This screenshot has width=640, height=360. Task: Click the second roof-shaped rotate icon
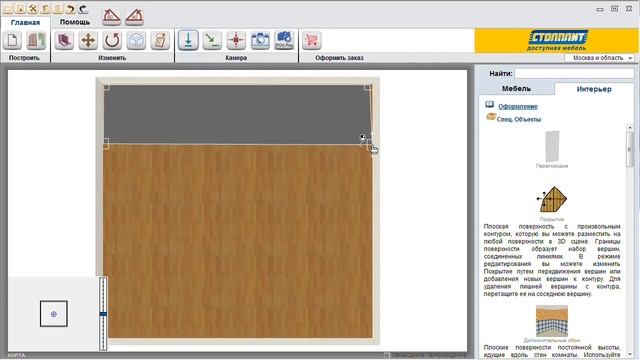(134, 16)
